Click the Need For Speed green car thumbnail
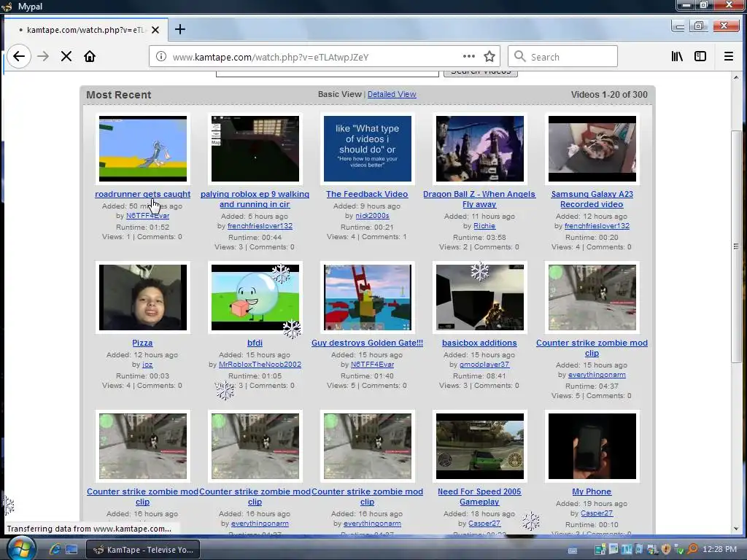This screenshot has width=747, height=560. [480, 446]
